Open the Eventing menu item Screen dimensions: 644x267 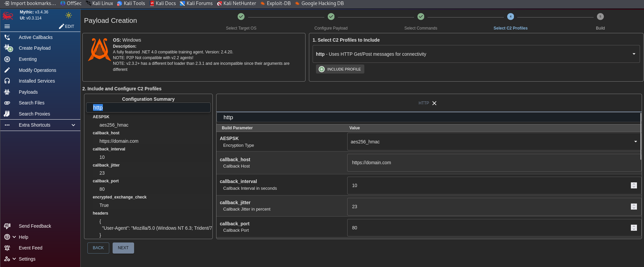pyautogui.click(x=28, y=59)
